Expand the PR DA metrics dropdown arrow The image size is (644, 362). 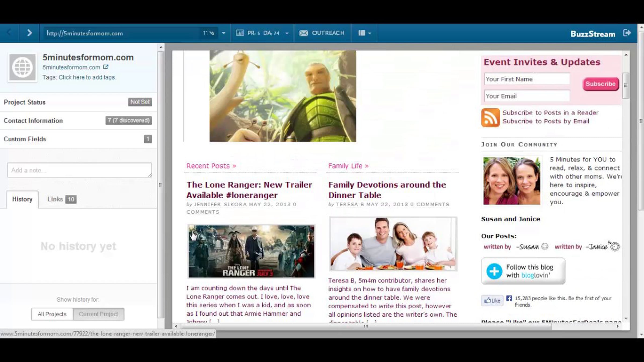(x=287, y=33)
